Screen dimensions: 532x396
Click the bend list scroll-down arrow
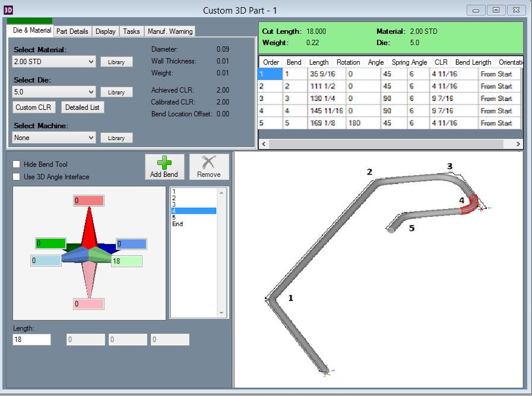point(221,313)
